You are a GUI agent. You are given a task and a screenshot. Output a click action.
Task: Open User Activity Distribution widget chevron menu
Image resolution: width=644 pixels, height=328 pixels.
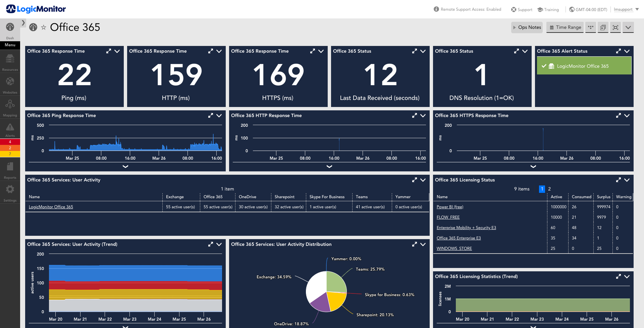pos(423,244)
